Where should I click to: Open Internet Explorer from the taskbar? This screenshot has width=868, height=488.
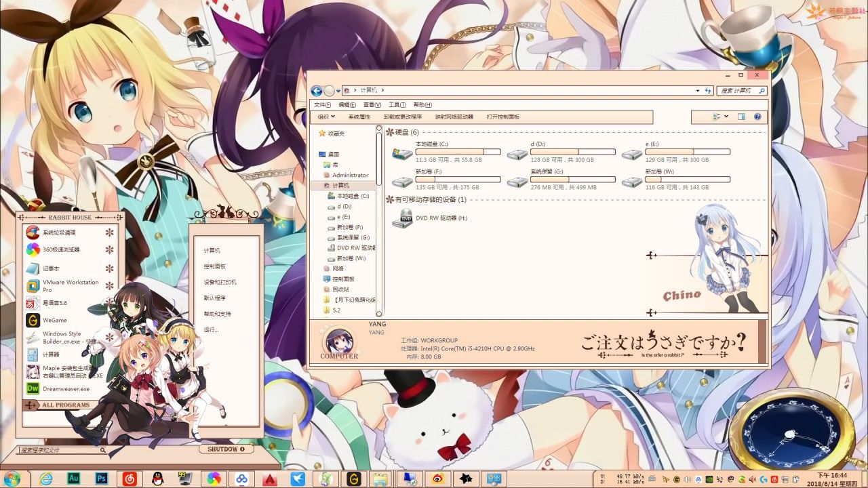[46, 479]
